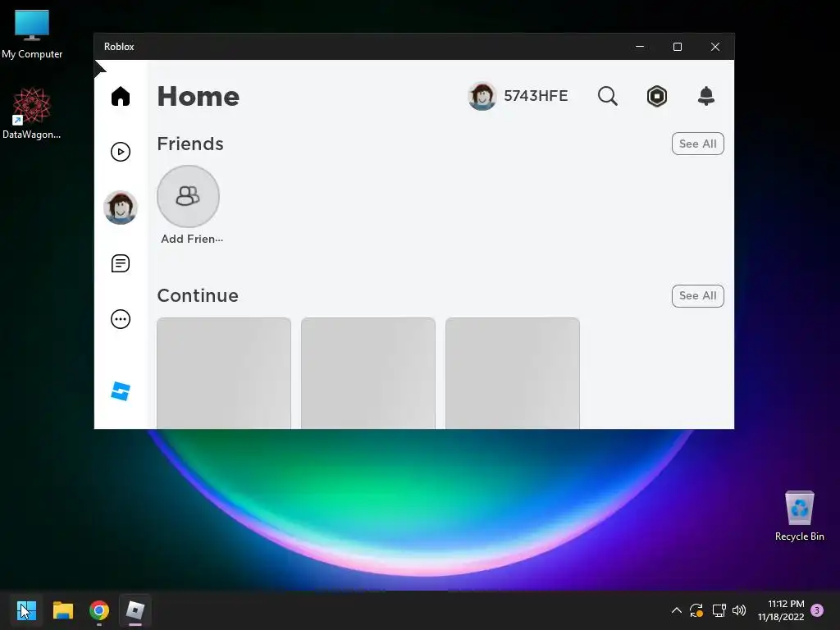This screenshot has width=840, height=630.
Task: Open the avatar icon in the left sidebar
Action: point(121,208)
